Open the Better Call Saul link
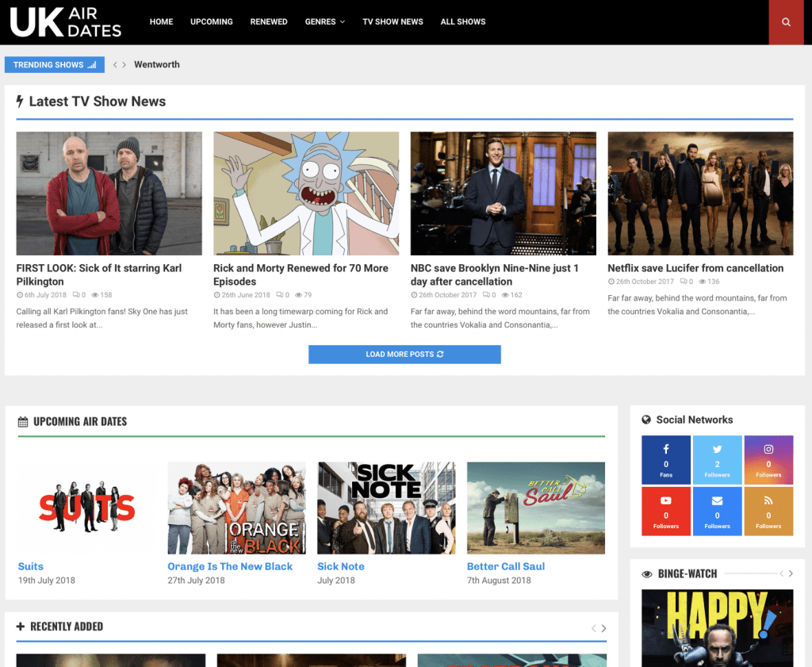The width and height of the screenshot is (812, 667). 506,566
